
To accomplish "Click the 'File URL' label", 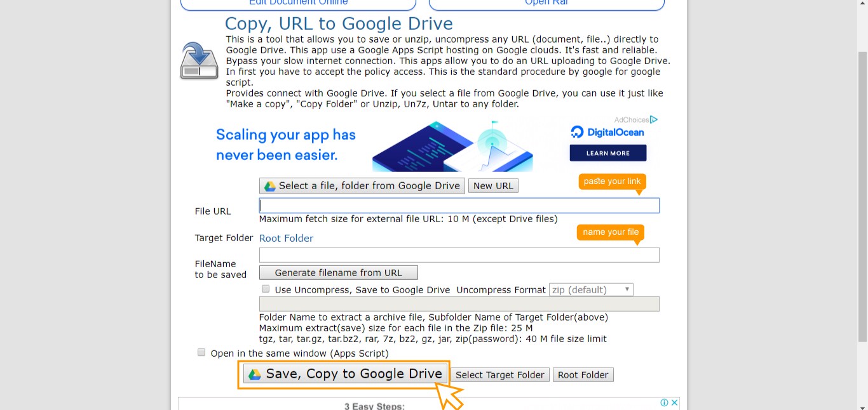I will (x=213, y=211).
